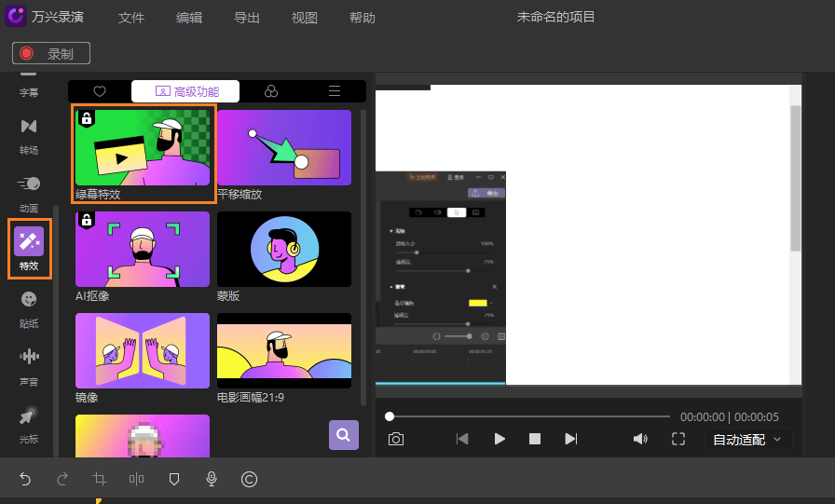The width and height of the screenshot is (835, 504).
Task: Open the 声音 audio panel
Action: [29, 367]
